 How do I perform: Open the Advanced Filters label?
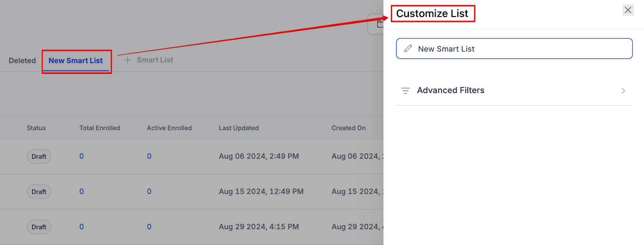450,91
